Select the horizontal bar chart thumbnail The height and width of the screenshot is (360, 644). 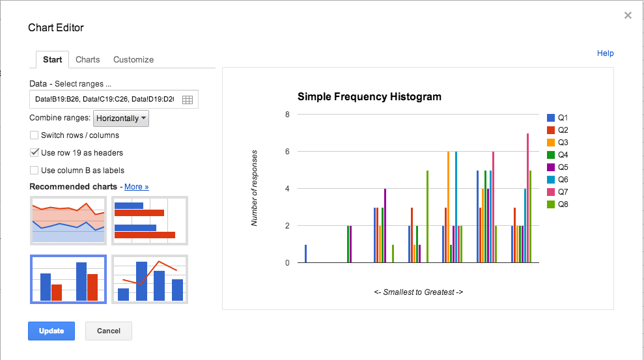(149, 220)
